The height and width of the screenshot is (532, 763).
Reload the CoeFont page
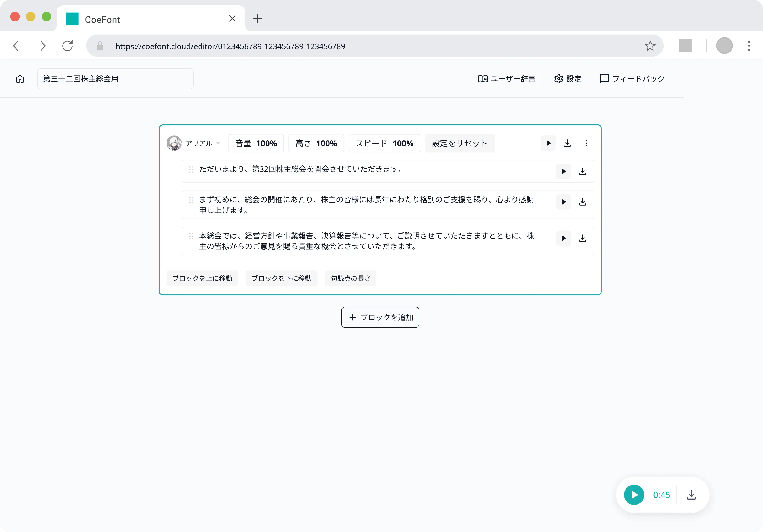point(68,46)
